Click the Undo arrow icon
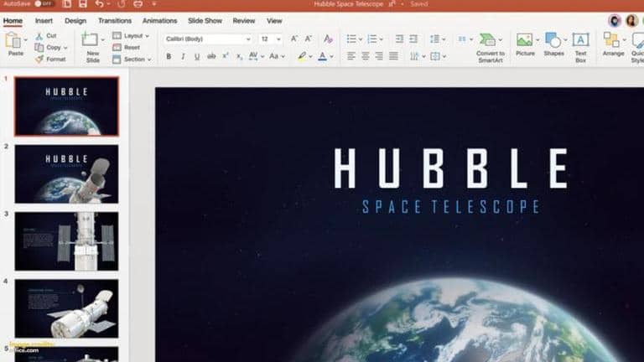644x362 pixels. pyautogui.click(x=99, y=4)
